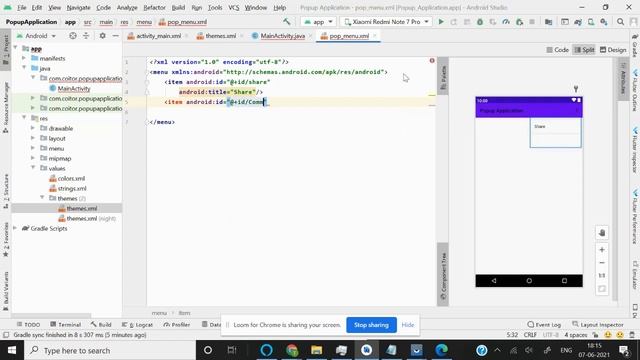Screen dimensions: 640x360
Task: Zoom out of the design preview
Action: tap(602, 262)
